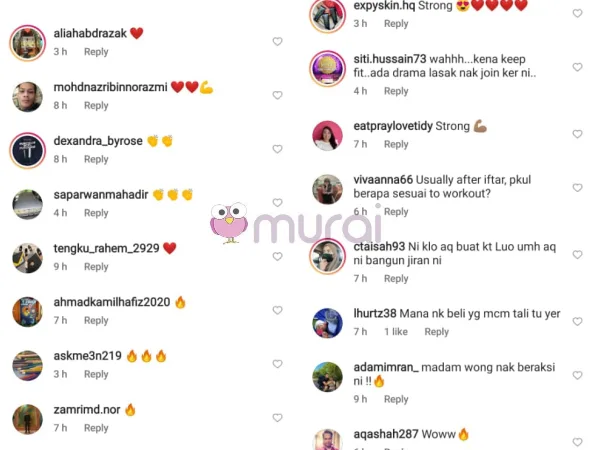Viewport: 600px width, 450px height.
Task: View the 1 like on lhurtz38 comment
Action: pyautogui.click(x=396, y=332)
